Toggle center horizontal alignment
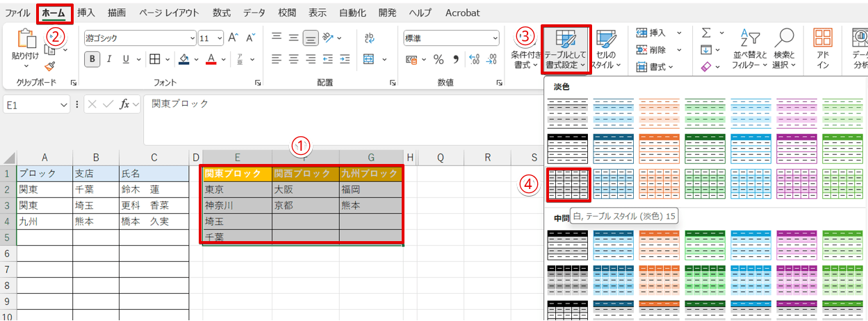Screen dimensions: 868x321 294,59
